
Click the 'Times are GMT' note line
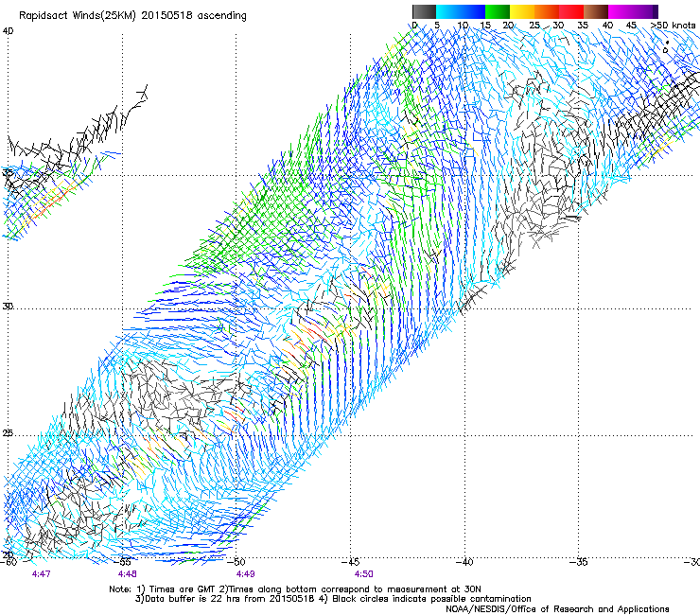[295, 589]
